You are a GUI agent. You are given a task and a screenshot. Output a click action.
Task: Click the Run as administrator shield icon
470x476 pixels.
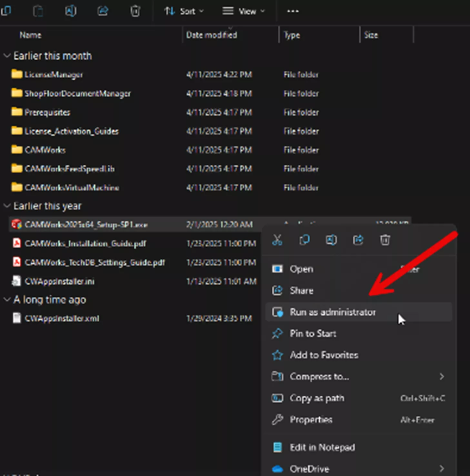point(277,312)
